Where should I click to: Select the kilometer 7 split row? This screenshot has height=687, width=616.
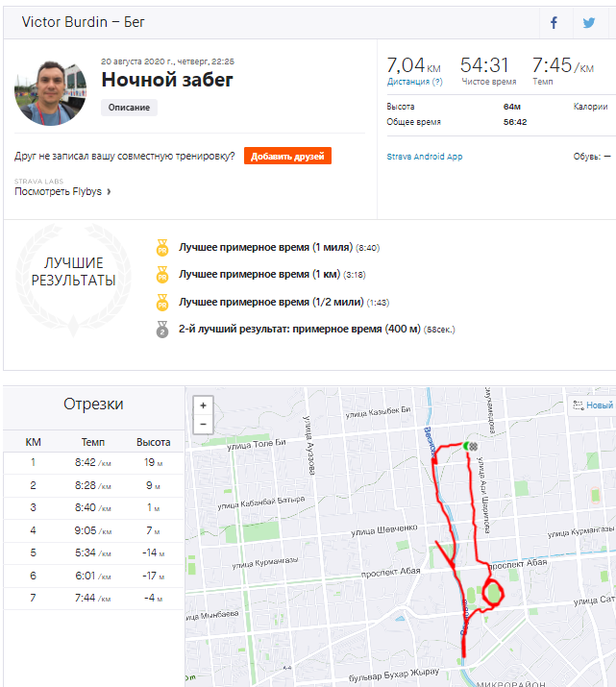[93, 598]
